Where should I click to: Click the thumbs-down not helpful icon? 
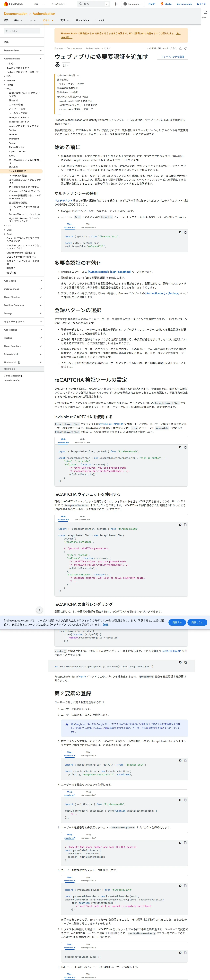pos(186,48)
